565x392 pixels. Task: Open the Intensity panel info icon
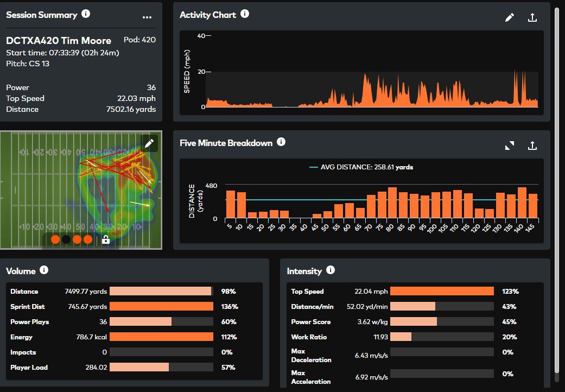pyautogui.click(x=331, y=270)
